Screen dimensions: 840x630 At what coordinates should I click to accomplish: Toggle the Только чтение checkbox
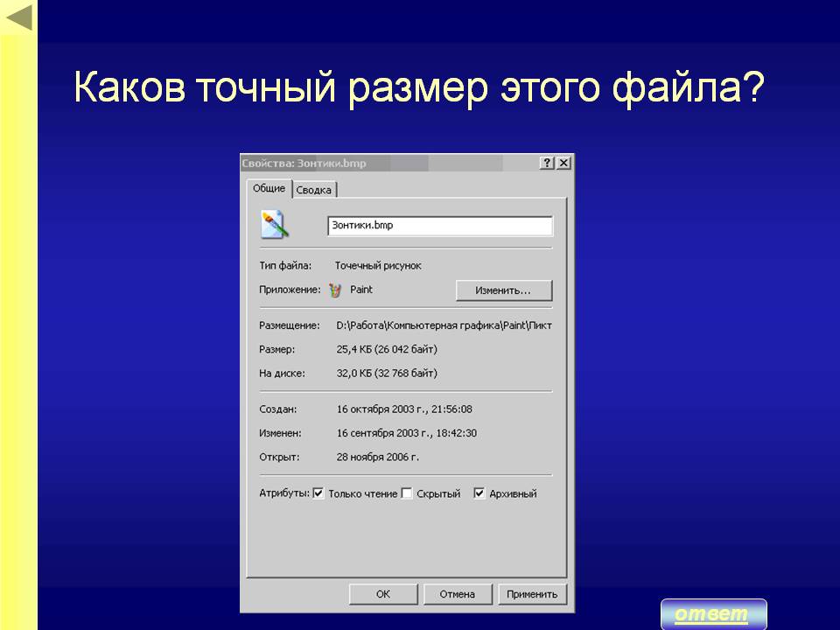point(318,493)
